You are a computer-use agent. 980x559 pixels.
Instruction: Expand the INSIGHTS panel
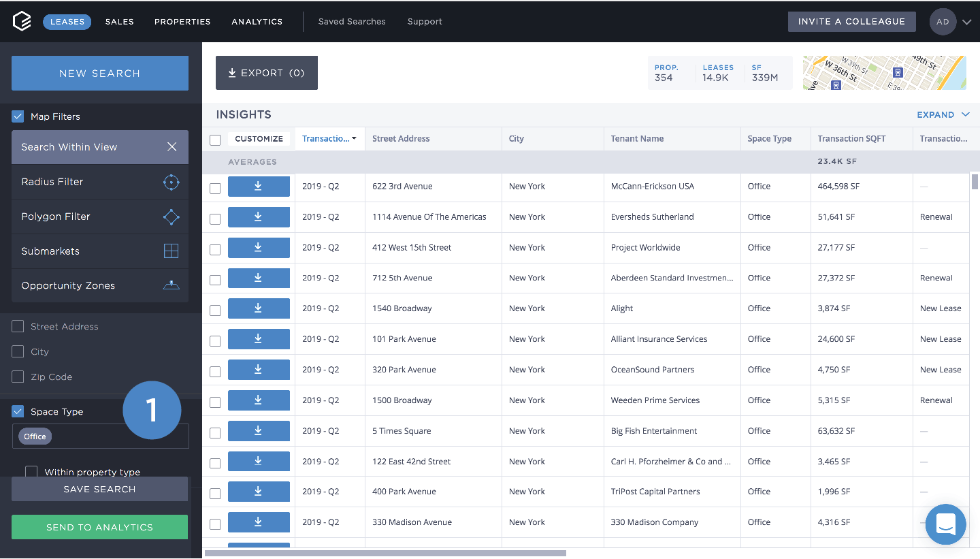[943, 114]
